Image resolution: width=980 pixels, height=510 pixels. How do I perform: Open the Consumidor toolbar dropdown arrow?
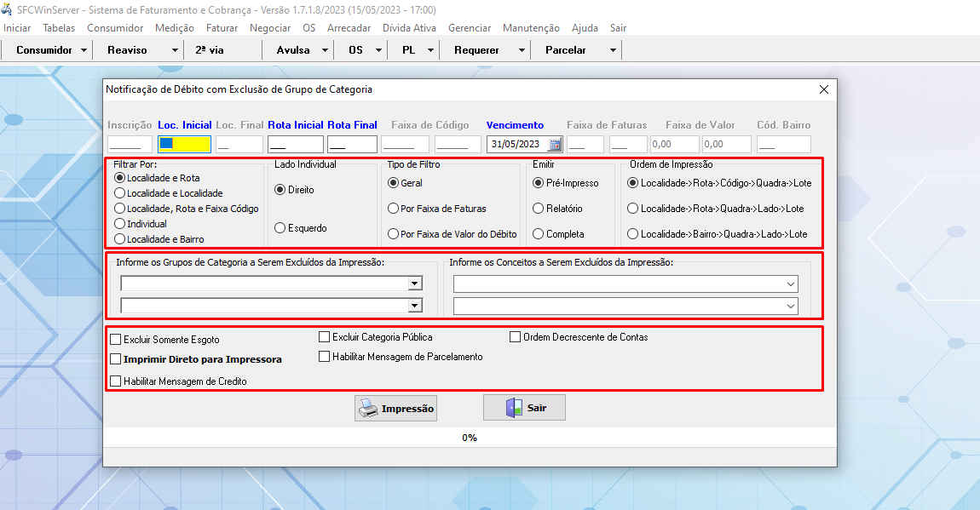84,50
